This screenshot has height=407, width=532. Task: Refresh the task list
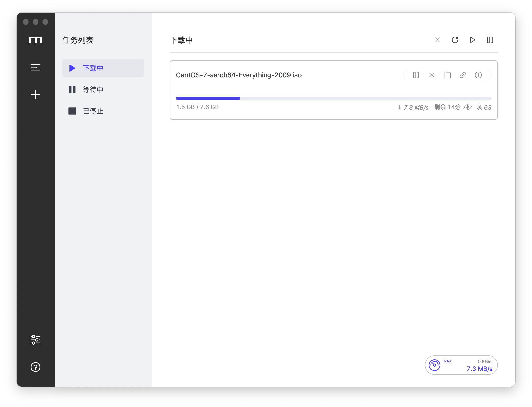(455, 40)
